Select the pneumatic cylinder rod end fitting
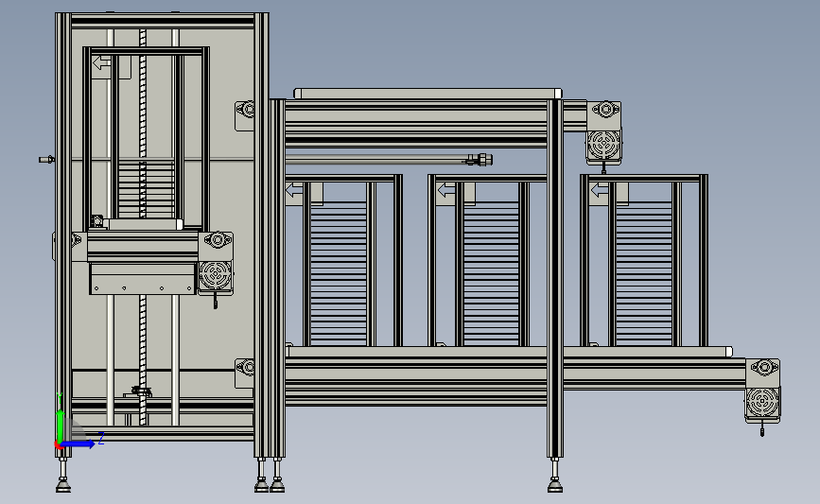 480,160
